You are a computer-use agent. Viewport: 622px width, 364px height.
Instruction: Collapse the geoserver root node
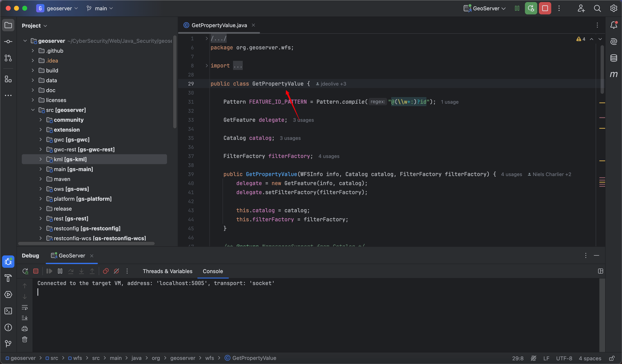coord(25,41)
